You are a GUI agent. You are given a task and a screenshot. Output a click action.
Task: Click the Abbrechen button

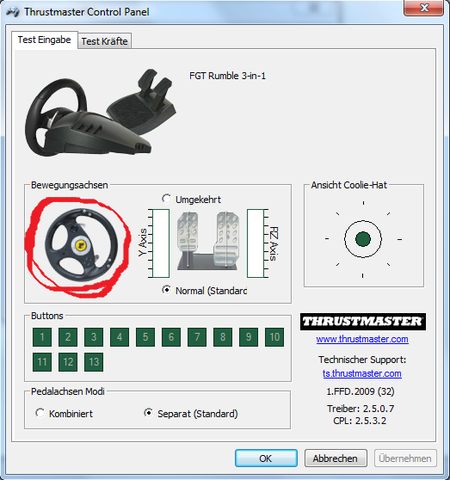(335, 458)
